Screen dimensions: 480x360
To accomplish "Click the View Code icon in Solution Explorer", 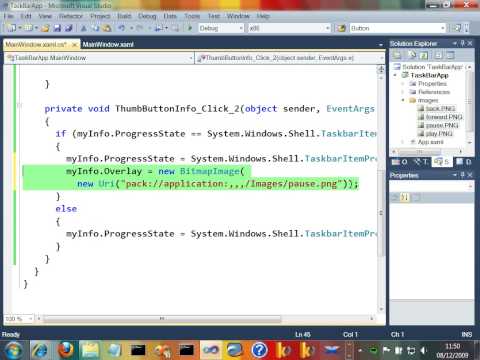I will click(x=438, y=55).
